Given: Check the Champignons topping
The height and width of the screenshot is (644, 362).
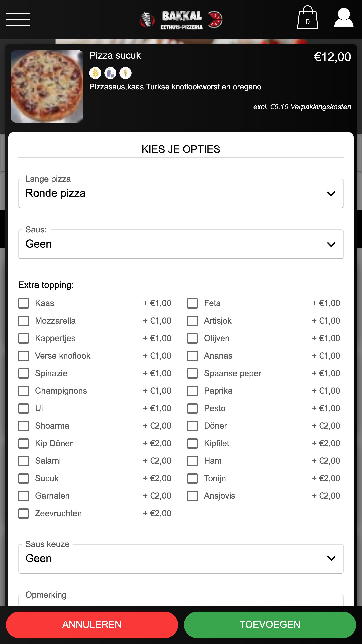Looking at the screenshot, I should point(24,391).
